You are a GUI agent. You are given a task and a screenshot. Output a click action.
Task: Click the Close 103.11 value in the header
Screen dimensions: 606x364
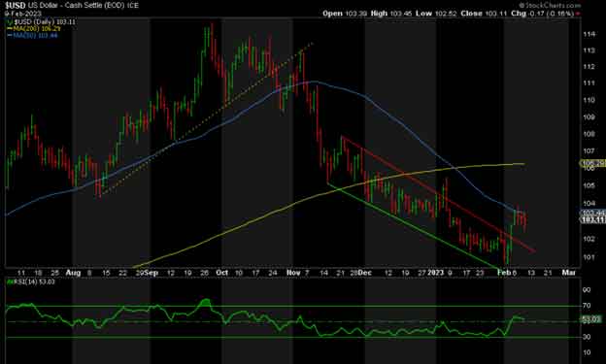484,14
